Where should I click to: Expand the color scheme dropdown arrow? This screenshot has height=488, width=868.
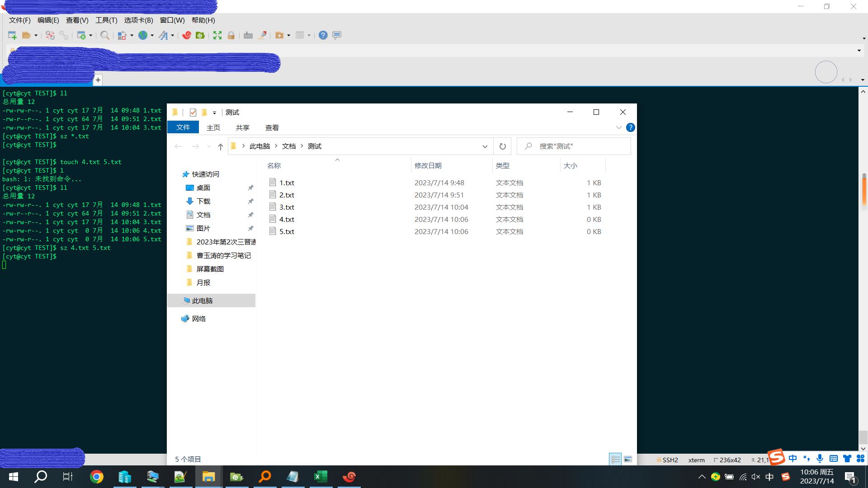point(132,35)
